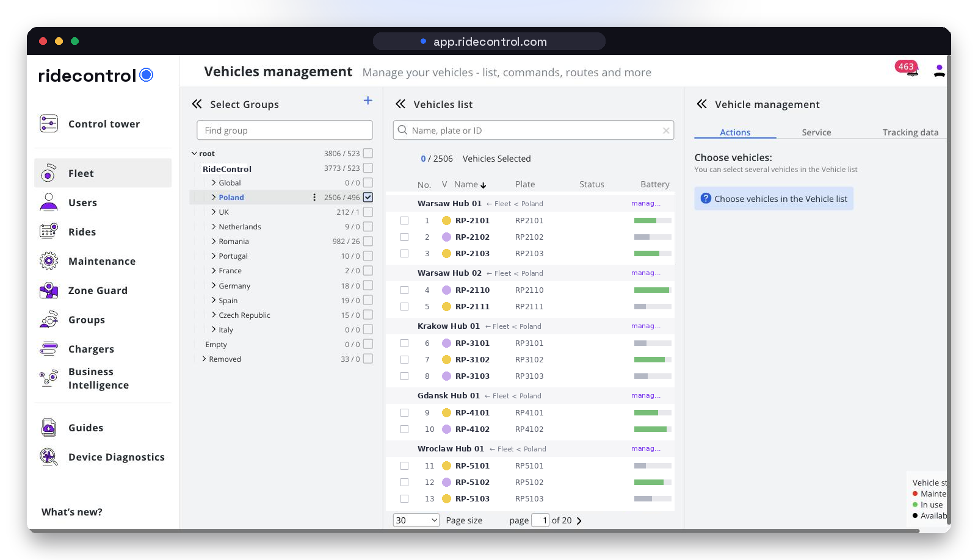The image size is (978, 560).
Task: Click the yellow status dot of RP-2101
Action: [x=446, y=220]
